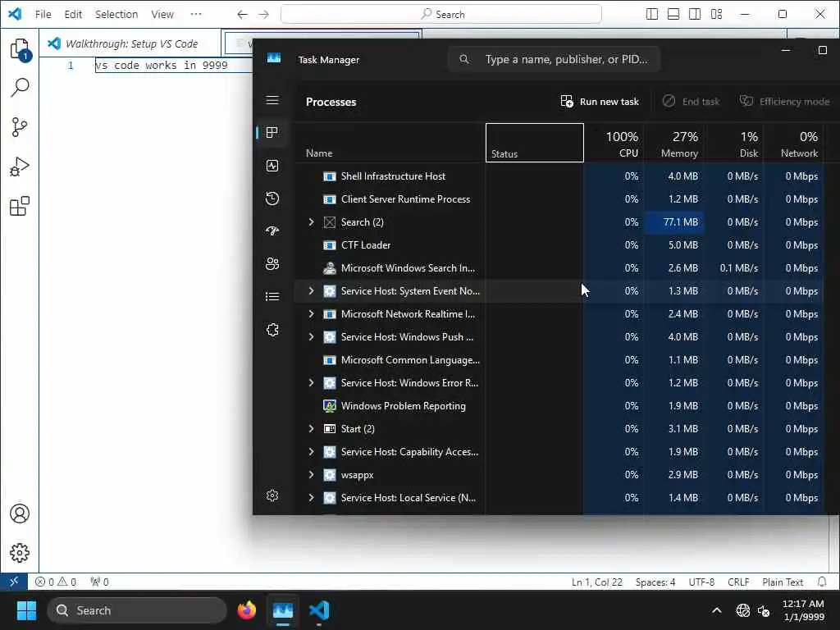Expand Service Host: Windows Error R... row
Viewport: 840px width, 630px height.
click(311, 383)
